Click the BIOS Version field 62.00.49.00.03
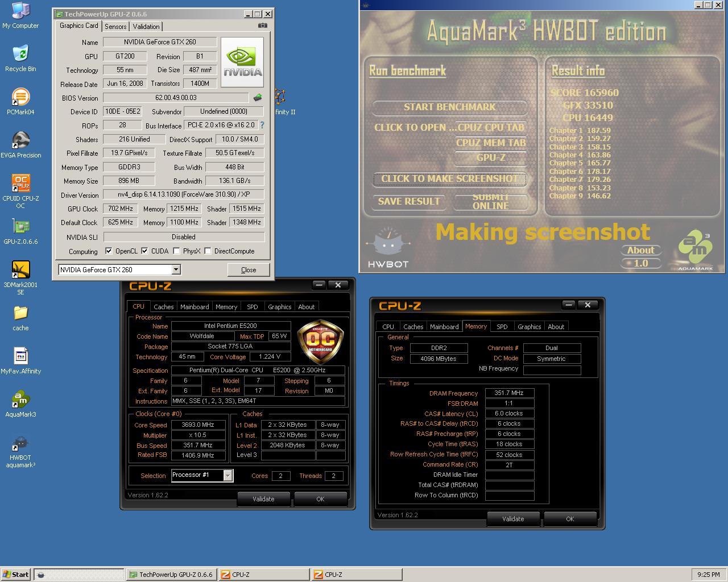The image size is (728, 582). point(176,98)
